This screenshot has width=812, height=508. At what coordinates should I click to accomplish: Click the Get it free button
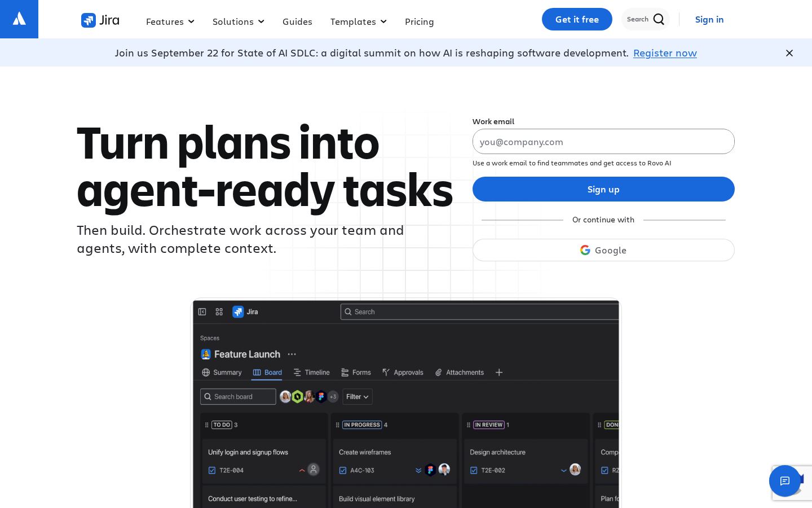577,19
